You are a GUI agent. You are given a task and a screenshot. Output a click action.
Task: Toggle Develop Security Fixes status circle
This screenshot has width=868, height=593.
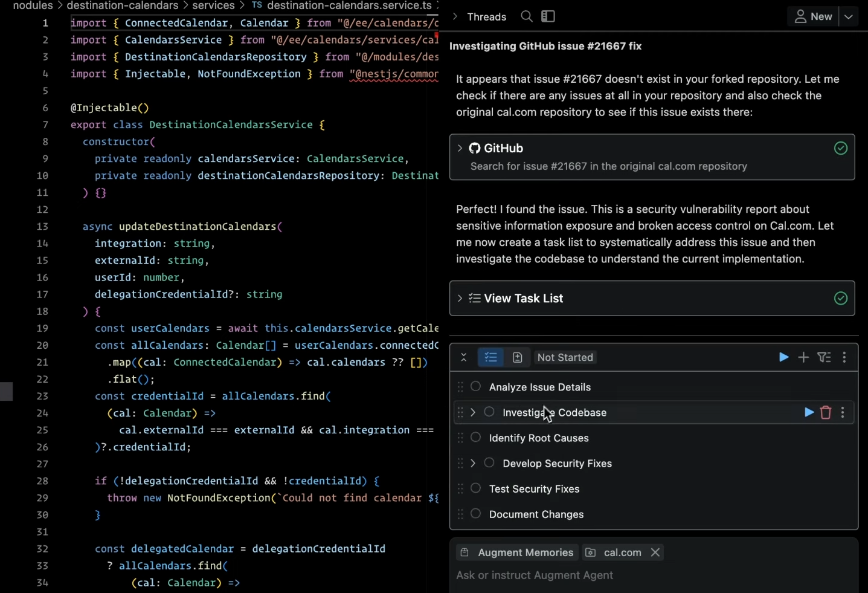point(489,462)
